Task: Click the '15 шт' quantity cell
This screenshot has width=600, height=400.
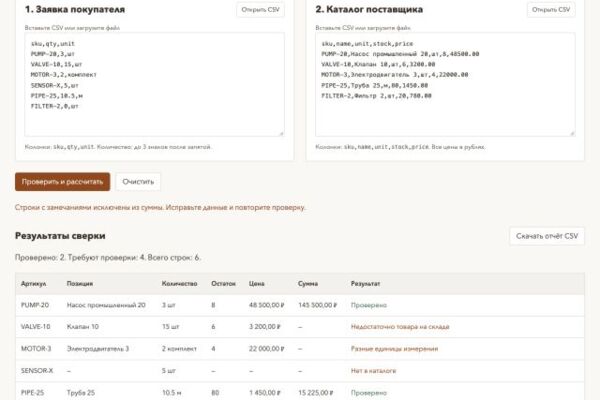Action: point(170,327)
